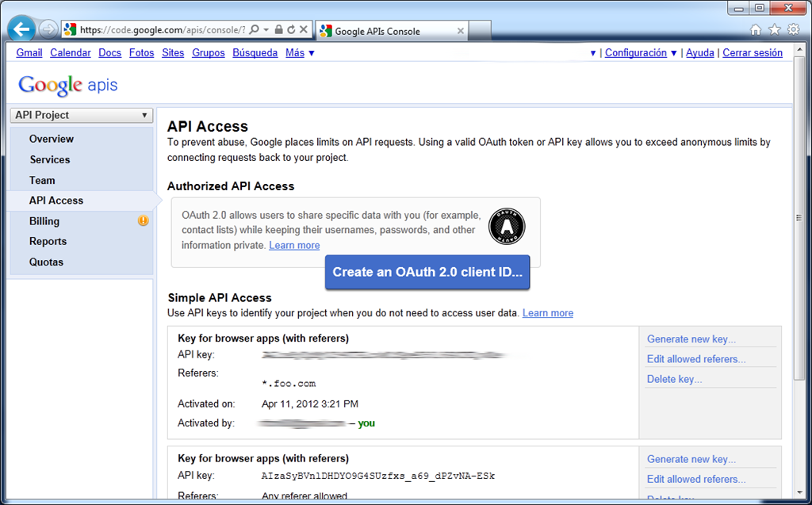Viewport: 812px width, 505px height.
Task: Open the Búsqueda link
Action: pos(255,53)
